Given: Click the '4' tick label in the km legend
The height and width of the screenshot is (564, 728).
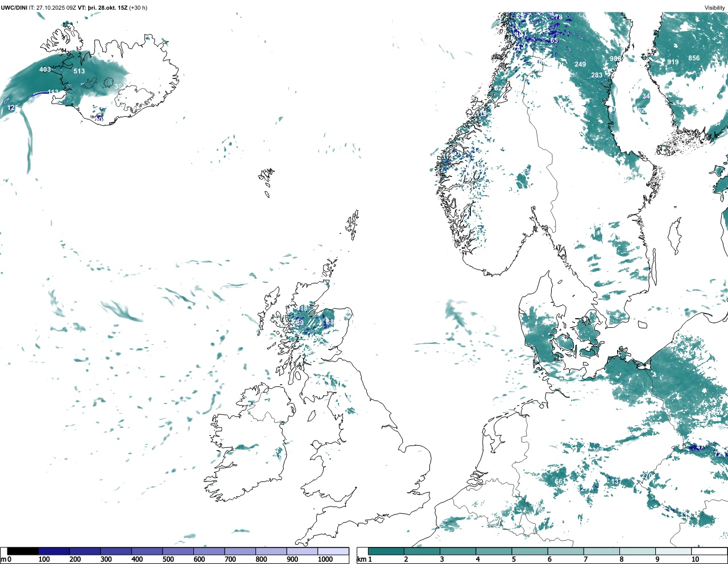Looking at the screenshot, I should pyautogui.click(x=477, y=559).
